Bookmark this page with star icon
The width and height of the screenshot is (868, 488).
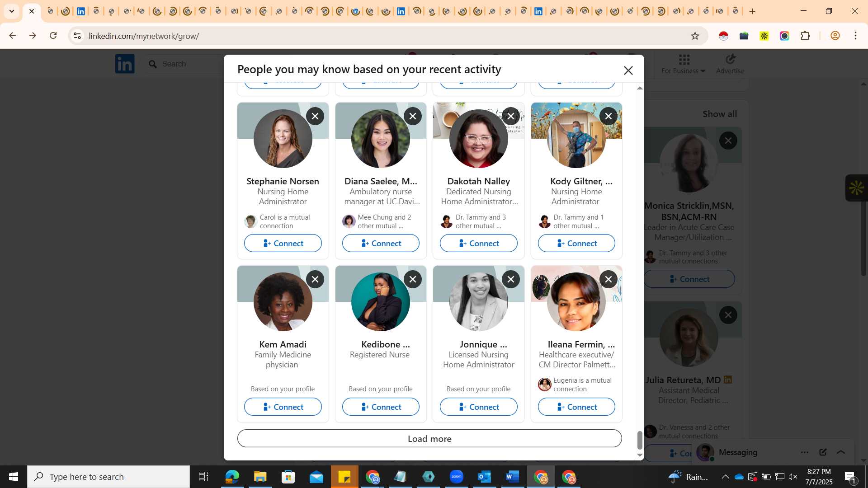pos(695,36)
